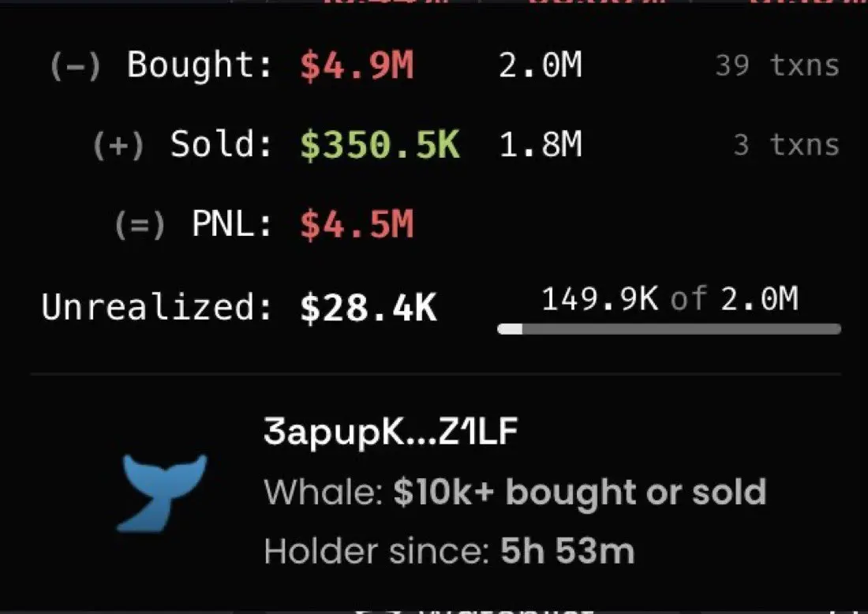
Task: Click the Holder since: 5h 53m text
Action: click(449, 552)
